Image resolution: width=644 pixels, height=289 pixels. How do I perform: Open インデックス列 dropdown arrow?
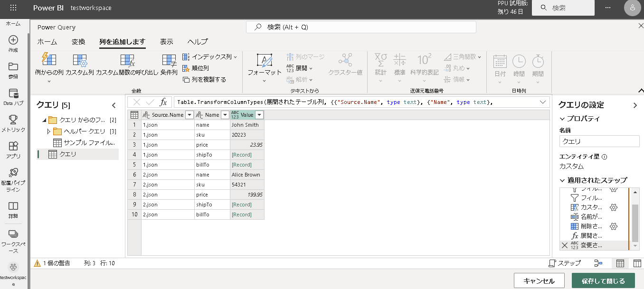click(236, 57)
